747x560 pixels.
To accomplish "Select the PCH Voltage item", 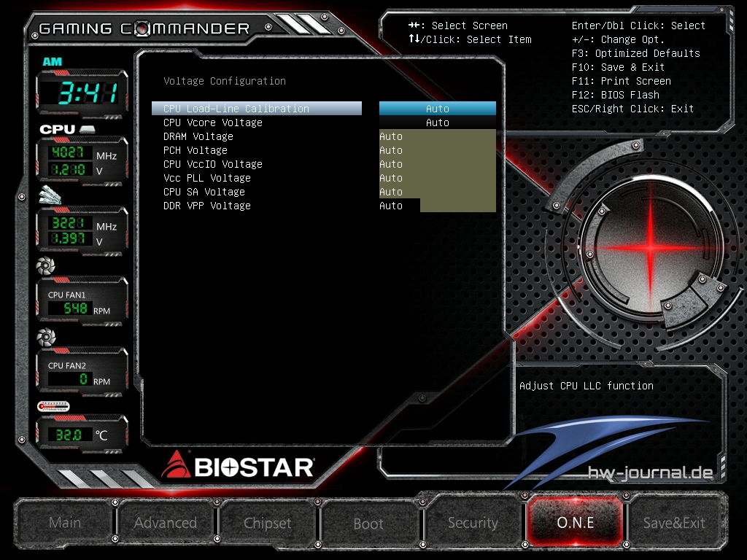I will pos(196,150).
